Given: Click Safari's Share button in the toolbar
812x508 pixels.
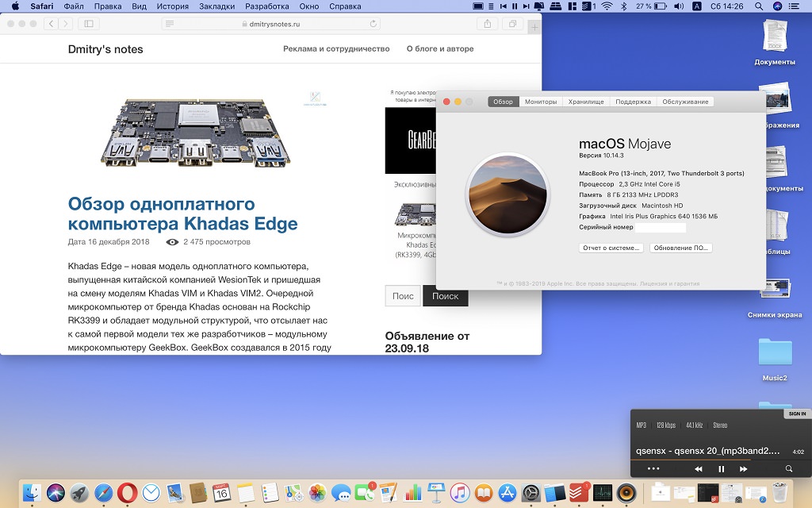Looking at the screenshot, I should point(488,24).
